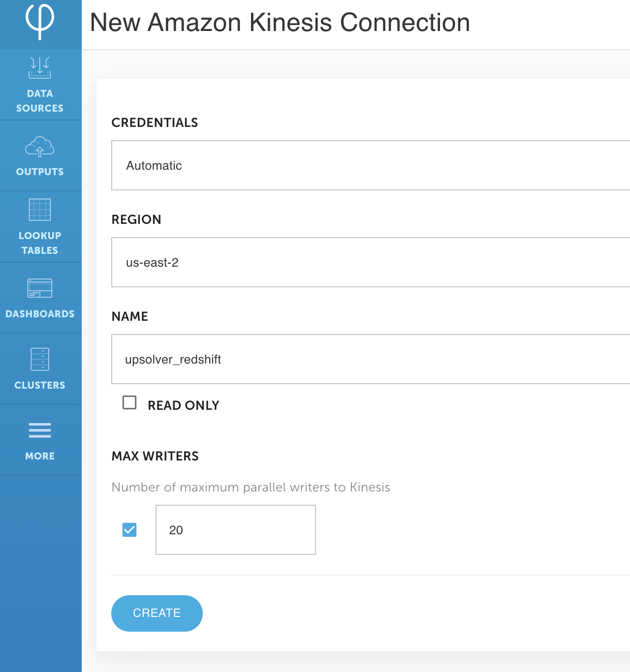Select the Data Sources menu label
The width and height of the screenshot is (630, 672).
40,101
